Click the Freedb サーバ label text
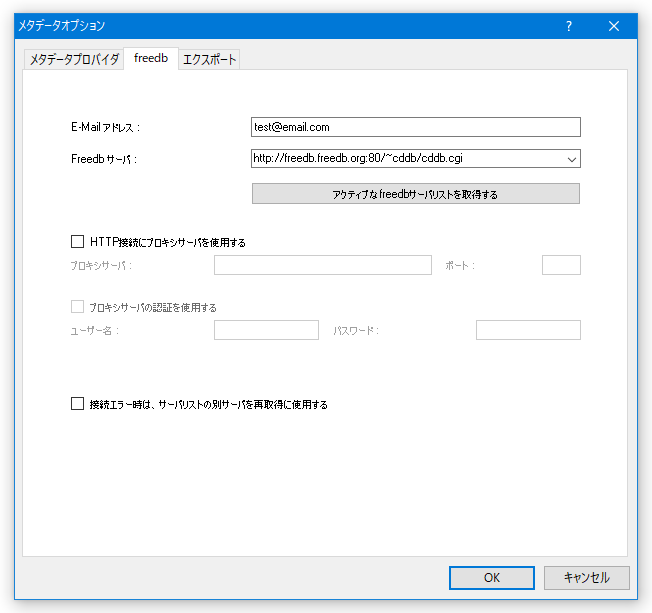652x613 pixels. [104, 159]
